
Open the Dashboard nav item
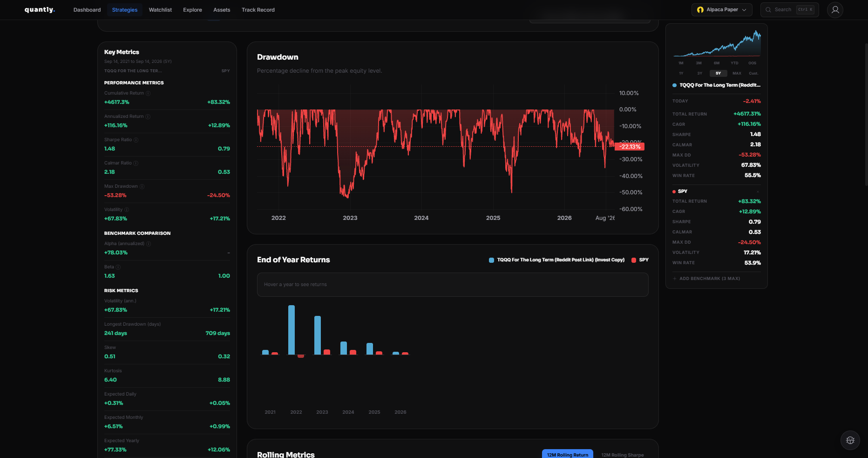click(x=87, y=10)
